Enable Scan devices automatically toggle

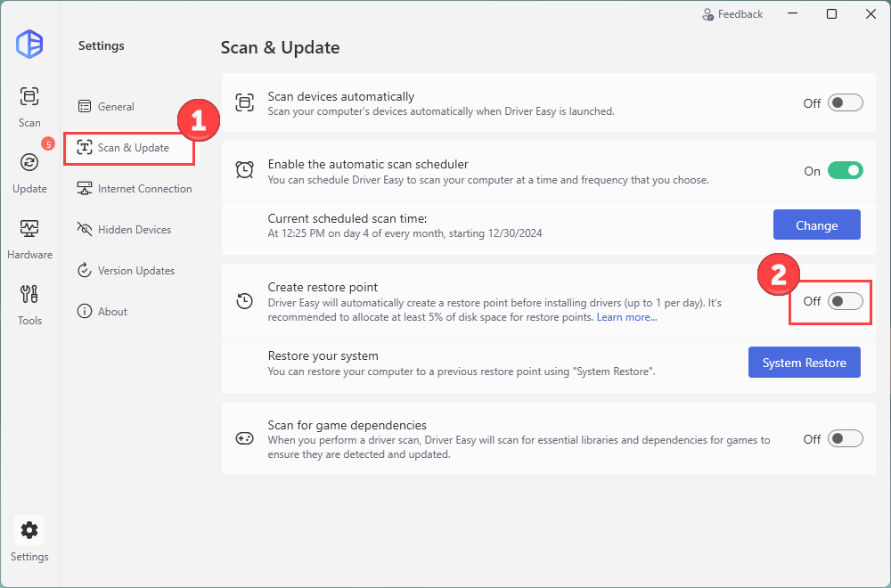845,102
